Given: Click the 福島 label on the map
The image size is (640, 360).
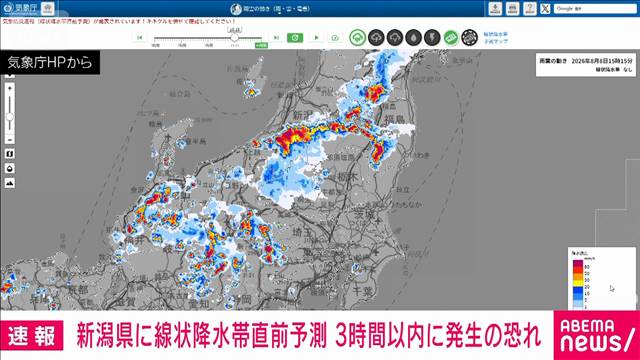Looking at the screenshot, I should pyautogui.click(x=394, y=119).
